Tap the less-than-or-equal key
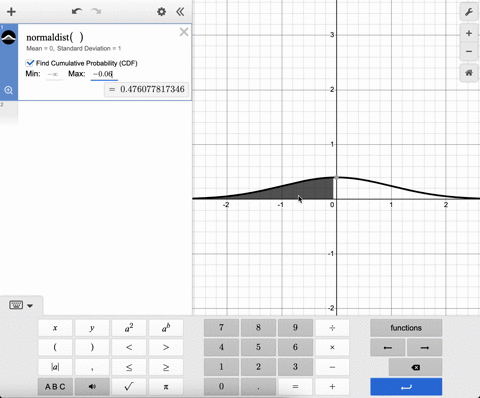The width and height of the screenshot is (480, 398). pos(129,367)
